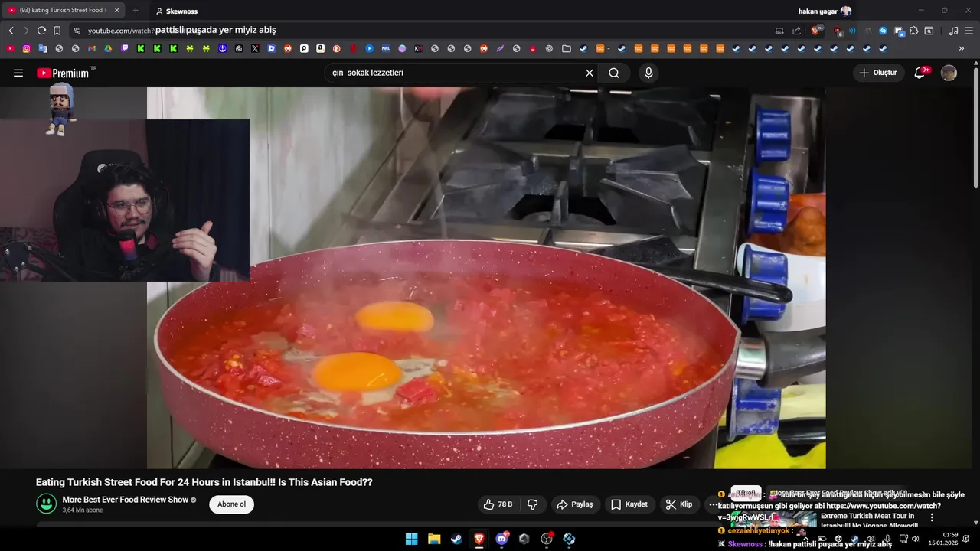Open the YouTube bookmark at bar start
This screenshot has height=551, width=980.
(11, 48)
